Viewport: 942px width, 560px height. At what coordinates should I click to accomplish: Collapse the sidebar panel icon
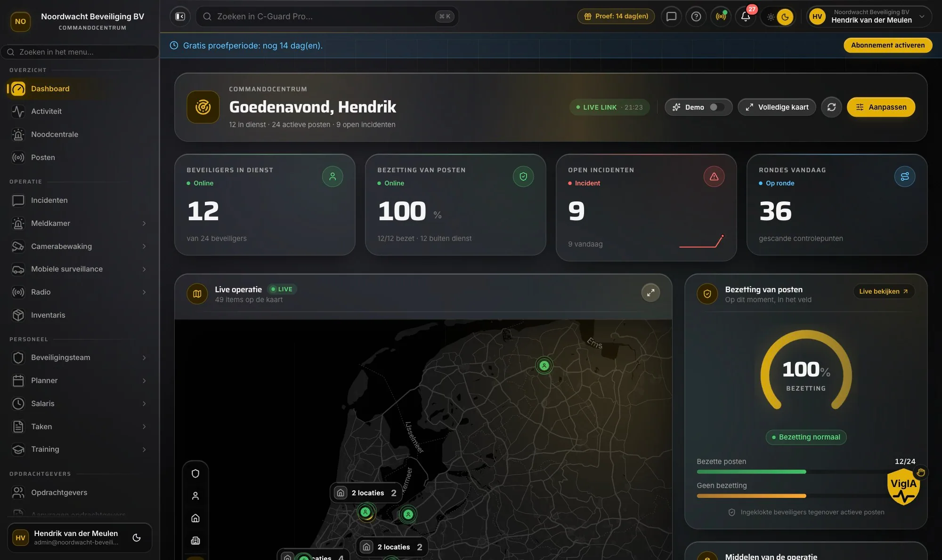tap(180, 16)
